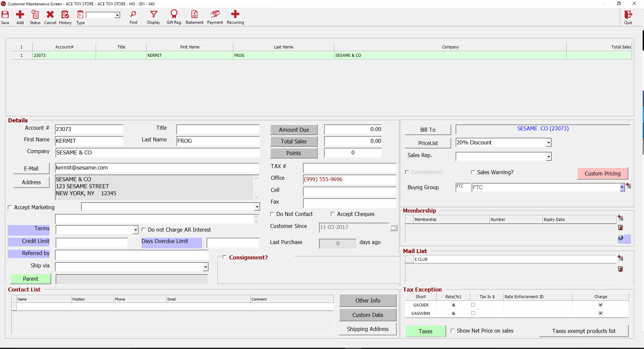Click into the TAX # field
The width and height of the screenshot is (644, 349).
(x=349, y=168)
